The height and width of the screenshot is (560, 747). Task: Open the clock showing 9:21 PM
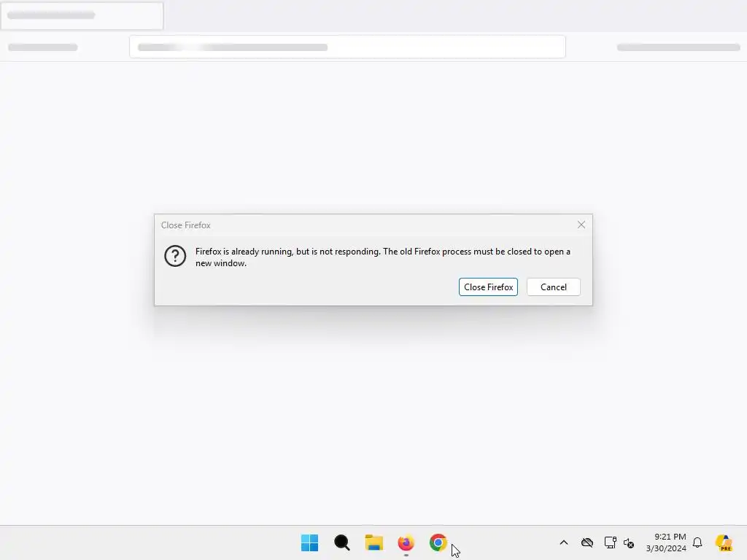coord(666,542)
